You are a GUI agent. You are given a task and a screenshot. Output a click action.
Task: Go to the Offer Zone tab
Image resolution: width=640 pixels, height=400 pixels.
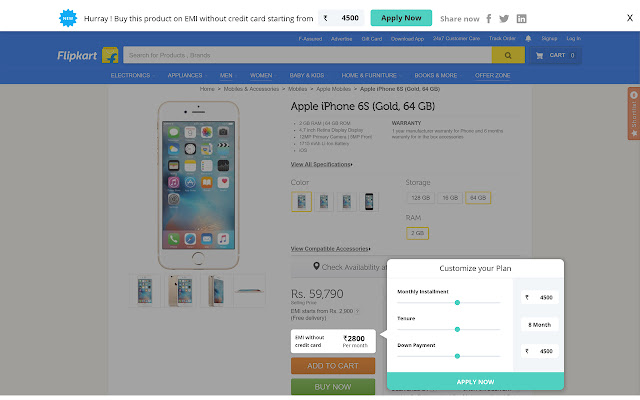pyautogui.click(x=492, y=75)
